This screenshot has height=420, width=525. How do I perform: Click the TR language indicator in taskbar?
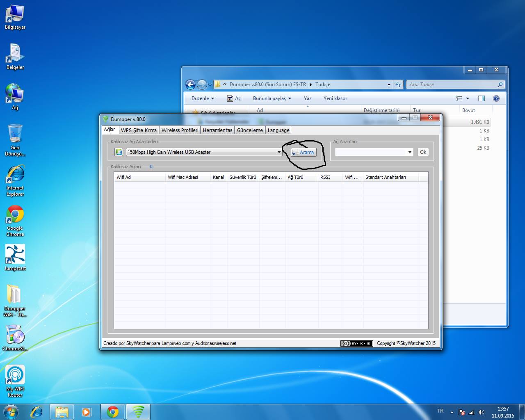pos(440,411)
